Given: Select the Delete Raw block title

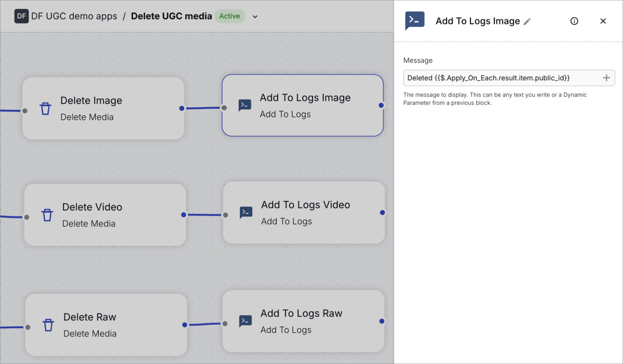Looking at the screenshot, I should pyautogui.click(x=90, y=317).
